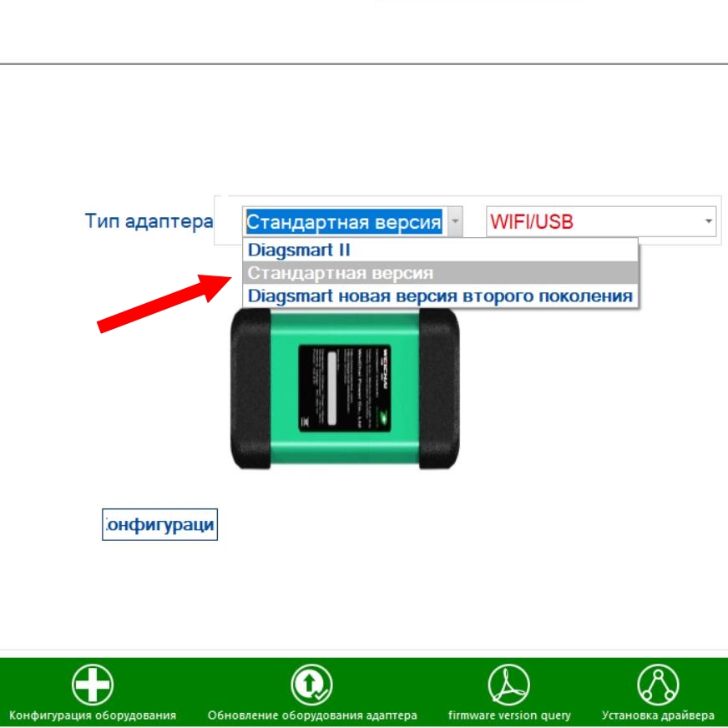Screen dimensions: 728x728
Task: Click the Конфигурация оборудования text label
Action: click(x=93, y=715)
